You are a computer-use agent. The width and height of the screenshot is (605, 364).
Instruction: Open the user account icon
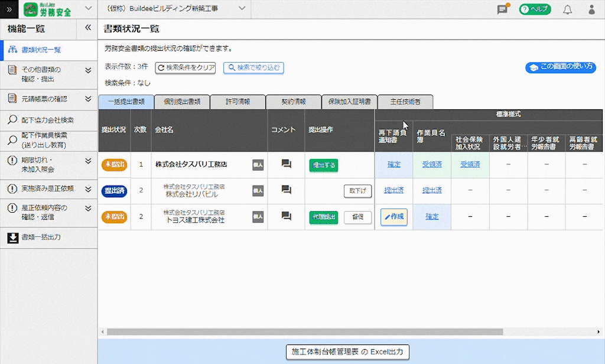(x=591, y=9)
